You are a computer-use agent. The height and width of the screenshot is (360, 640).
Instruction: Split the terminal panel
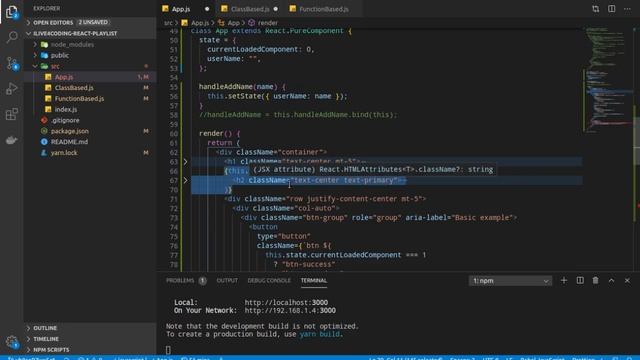pos(580,280)
